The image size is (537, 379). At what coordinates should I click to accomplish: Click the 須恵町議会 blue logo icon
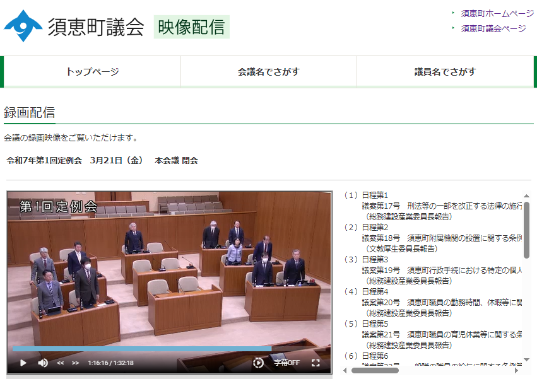pos(23,26)
